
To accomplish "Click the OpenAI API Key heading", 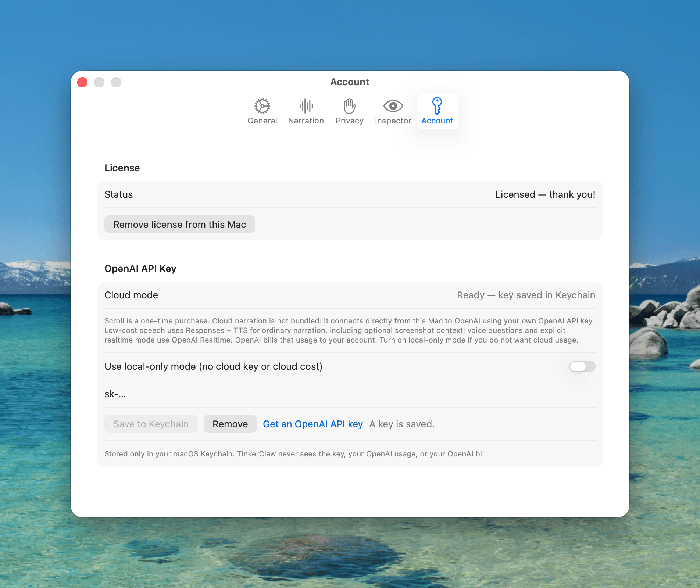I will point(140,269).
